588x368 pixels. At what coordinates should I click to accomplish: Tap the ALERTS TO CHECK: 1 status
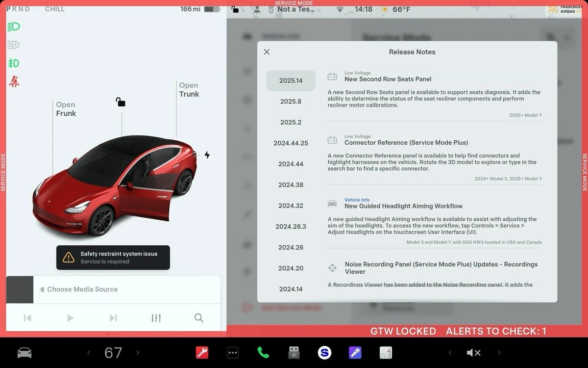496,331
